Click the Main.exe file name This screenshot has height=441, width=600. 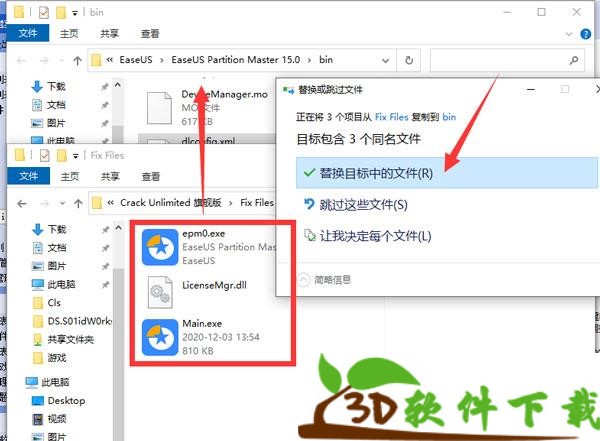click(202, 323)
